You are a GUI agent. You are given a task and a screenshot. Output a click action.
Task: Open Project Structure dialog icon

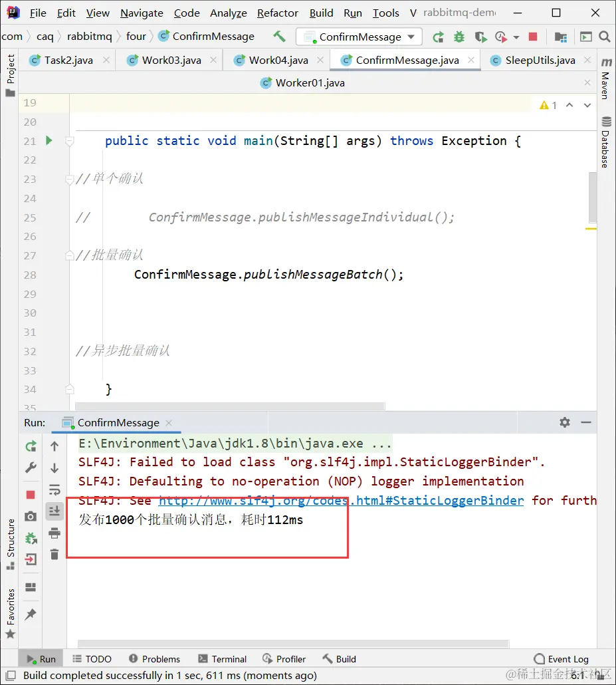point(561,37)
